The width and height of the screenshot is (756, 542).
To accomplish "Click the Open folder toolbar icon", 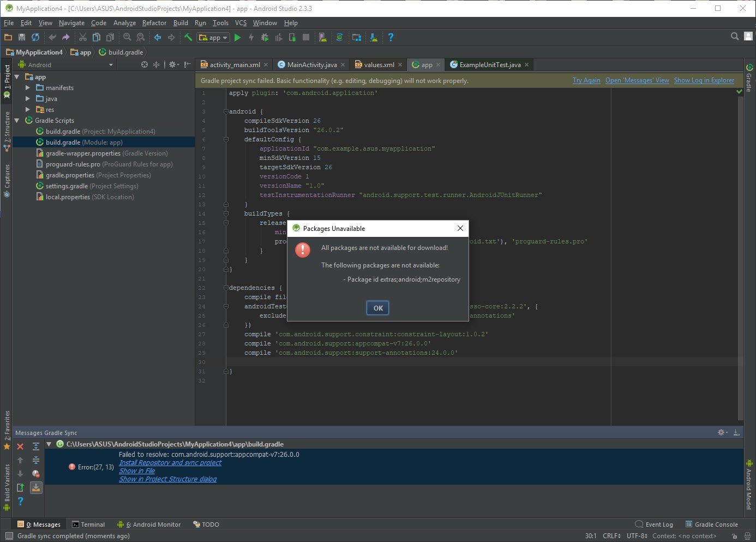I will tap(8, 37).
